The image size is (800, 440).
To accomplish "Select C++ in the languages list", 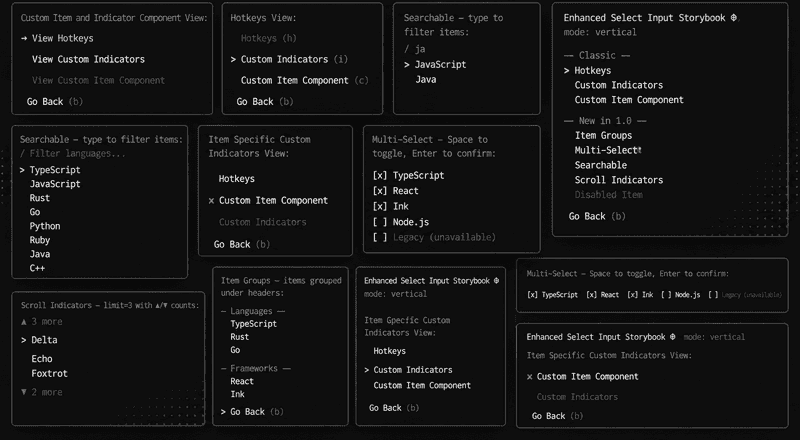I will pyautogui.click(x=37, y=268).
